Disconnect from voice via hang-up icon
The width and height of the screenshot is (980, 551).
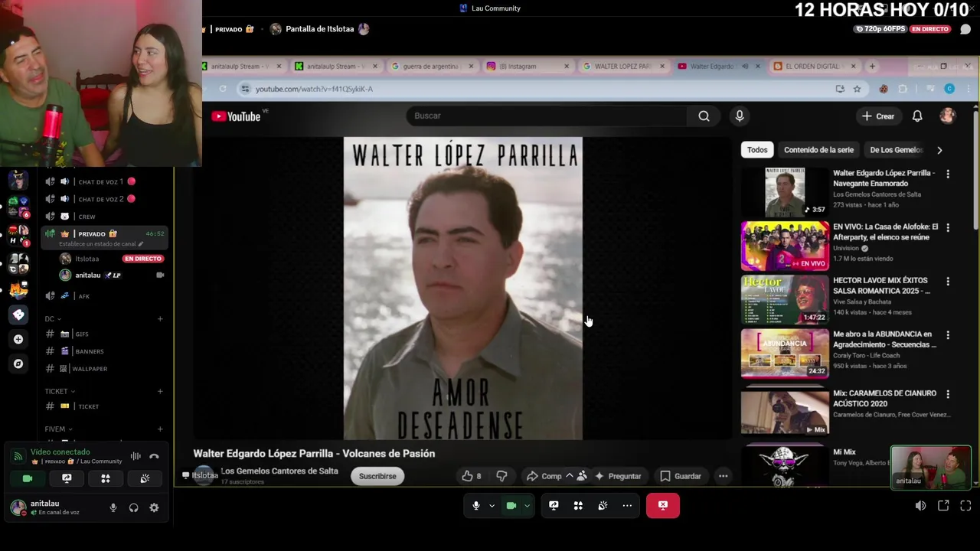(154, 456)
